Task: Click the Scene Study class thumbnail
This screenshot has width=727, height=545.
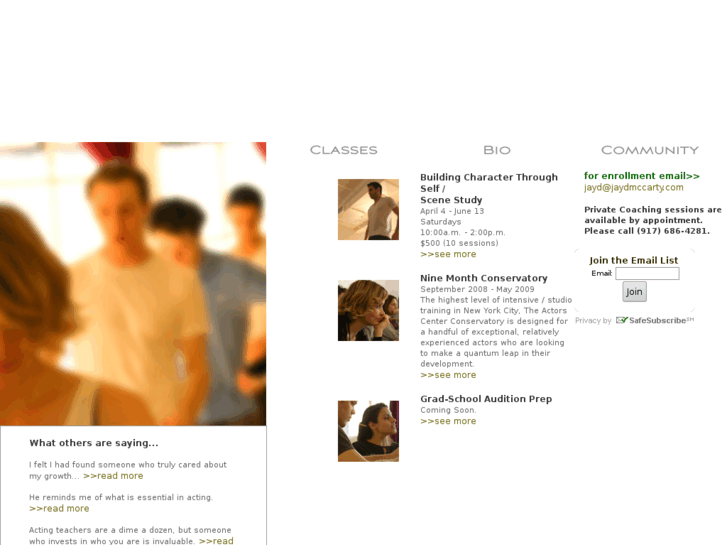Action: [x=368, y=209]
